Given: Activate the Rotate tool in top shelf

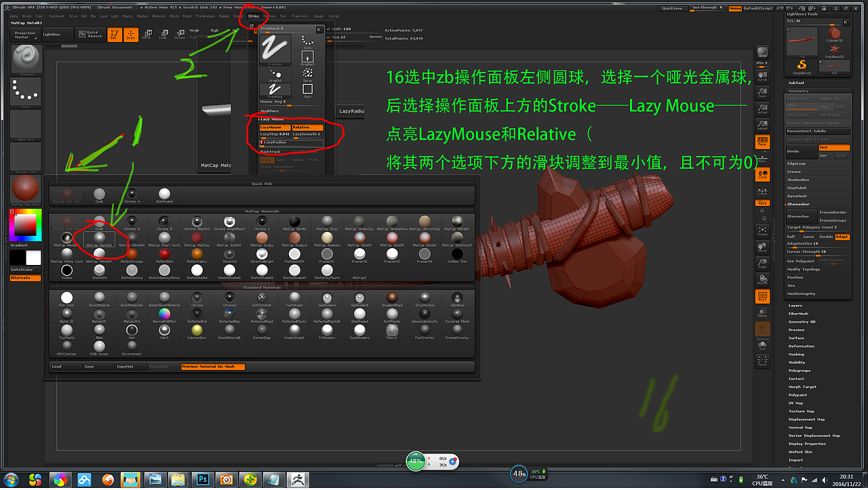Looking at the screenshot, I should tap(179, 35).
